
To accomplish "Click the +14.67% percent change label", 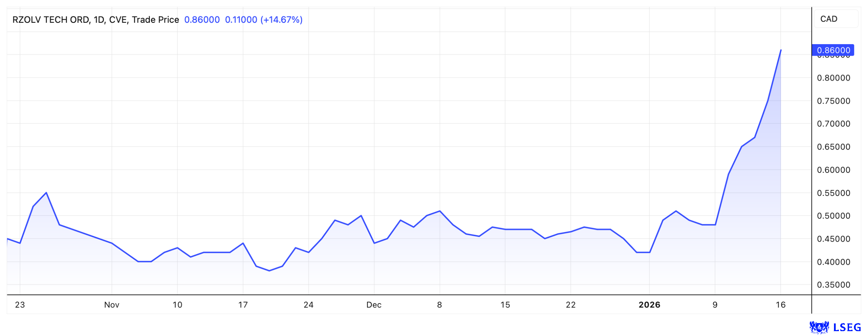I will (x=281, y=20).
